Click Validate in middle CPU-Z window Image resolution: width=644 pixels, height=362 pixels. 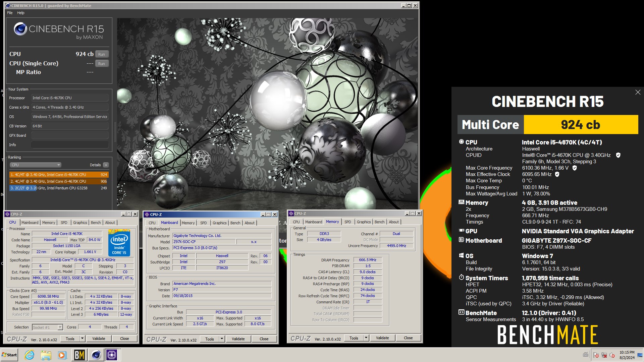pyautogui.click(x=238, y=339)
